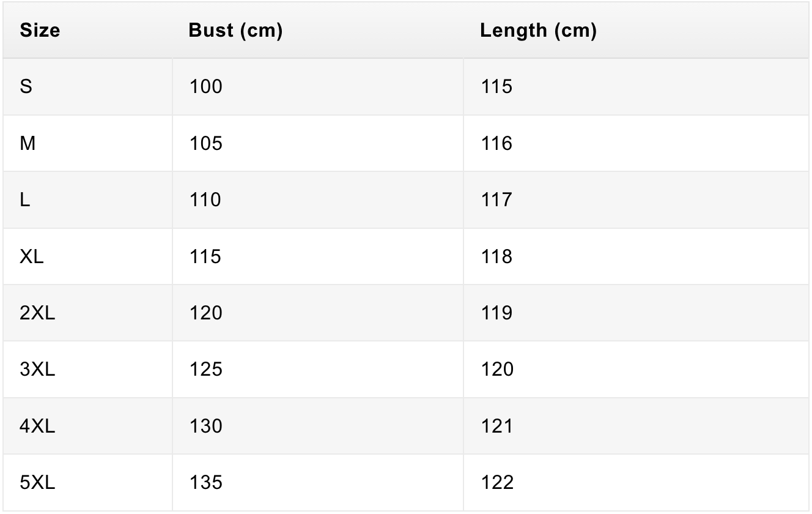Click length value 118 for size XL

[496, 257]
